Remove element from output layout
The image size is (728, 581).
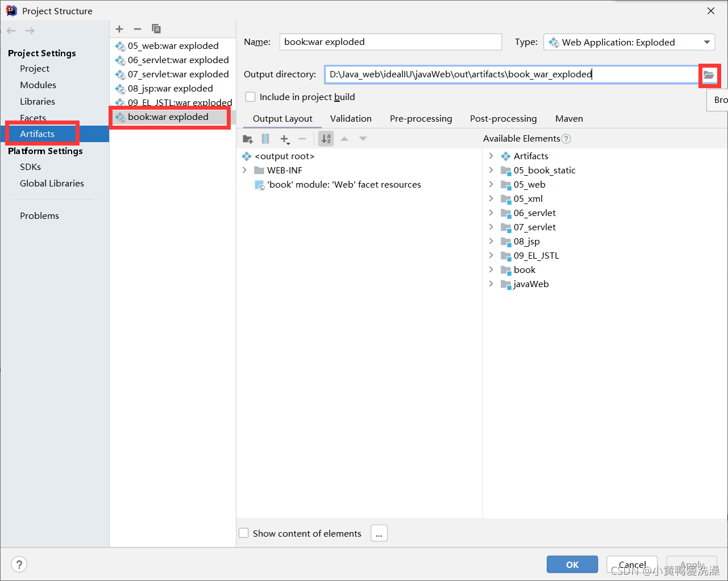click(302, 139)
